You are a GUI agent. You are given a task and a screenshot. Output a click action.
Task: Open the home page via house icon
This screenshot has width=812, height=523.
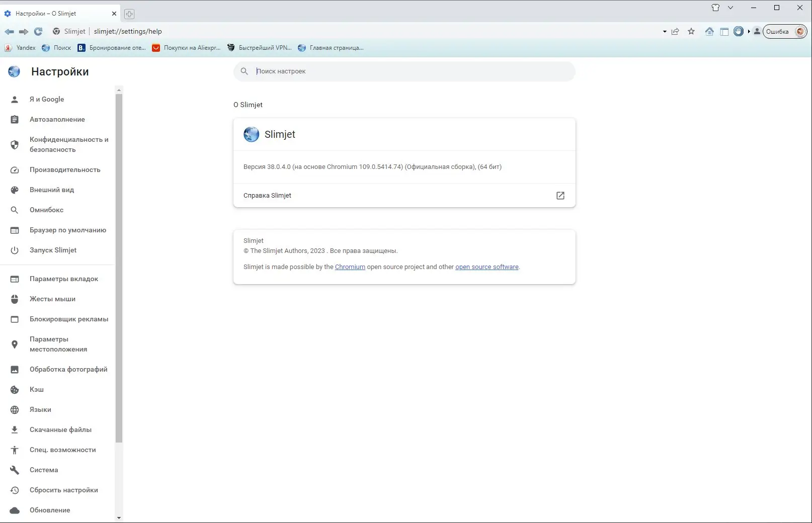tap(709, 32)
